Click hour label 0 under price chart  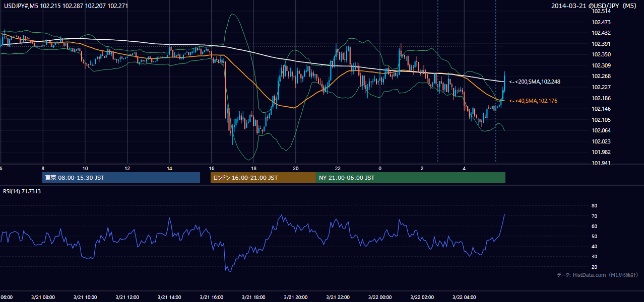[380, 168]
